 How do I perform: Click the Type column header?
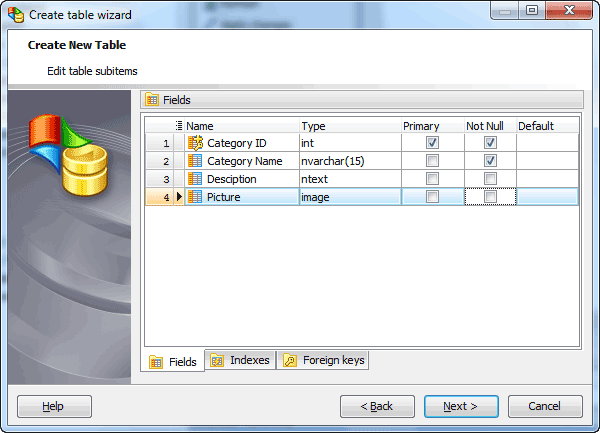(x=350, y=126)
